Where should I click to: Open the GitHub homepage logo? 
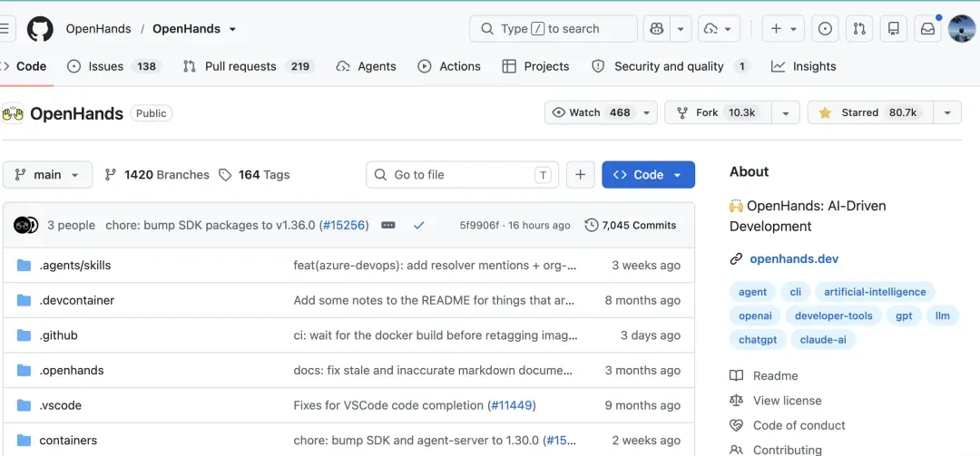40,29
